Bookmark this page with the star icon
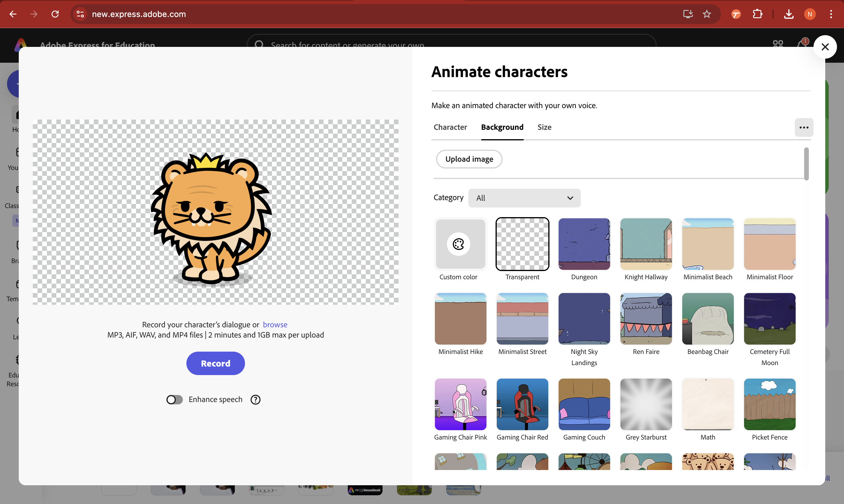Image resolution: width=844 pixels, height=504 pixels. click(707, 14)
